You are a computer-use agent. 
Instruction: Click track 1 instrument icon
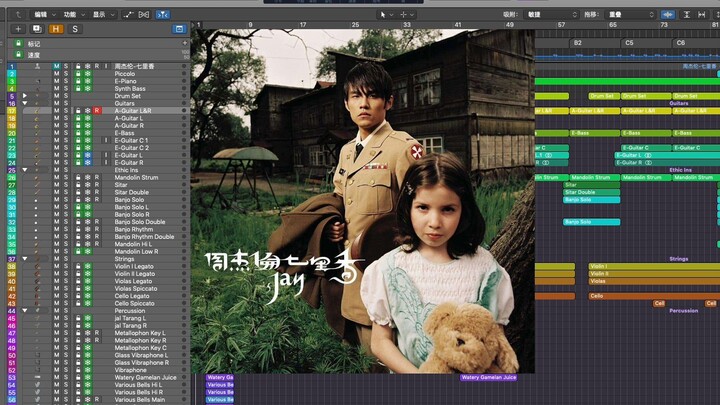coord(37,66)
